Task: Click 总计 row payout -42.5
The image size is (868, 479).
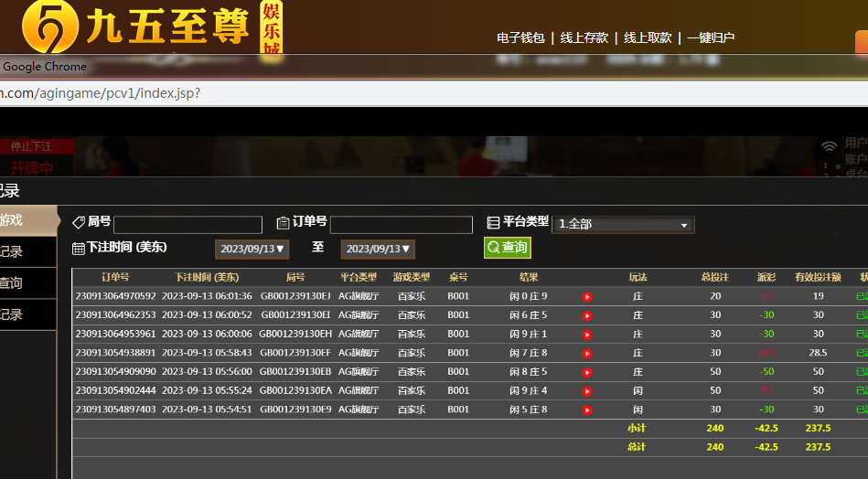Action: point(766,447)
